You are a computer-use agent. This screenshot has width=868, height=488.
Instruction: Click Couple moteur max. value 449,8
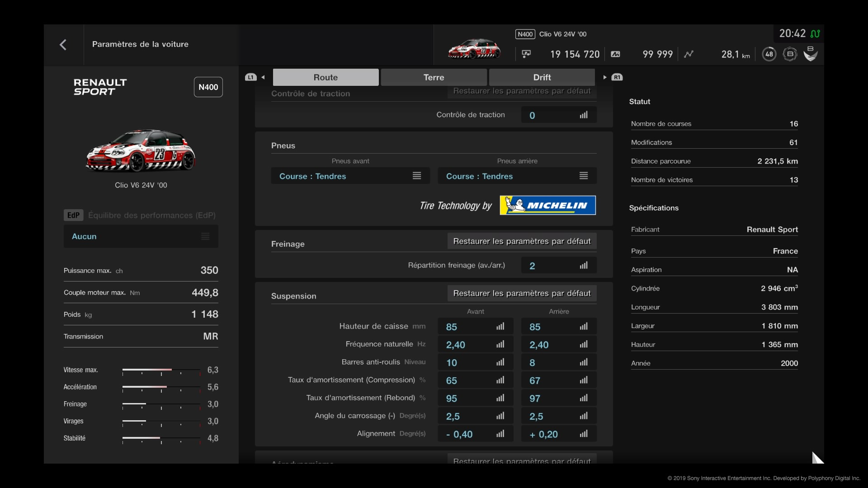click(205, 292)
